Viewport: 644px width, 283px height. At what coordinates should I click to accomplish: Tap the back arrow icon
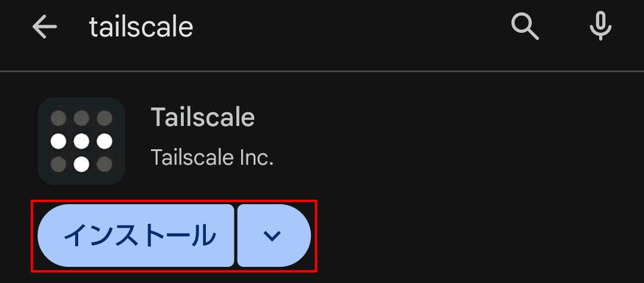(44, 27)
